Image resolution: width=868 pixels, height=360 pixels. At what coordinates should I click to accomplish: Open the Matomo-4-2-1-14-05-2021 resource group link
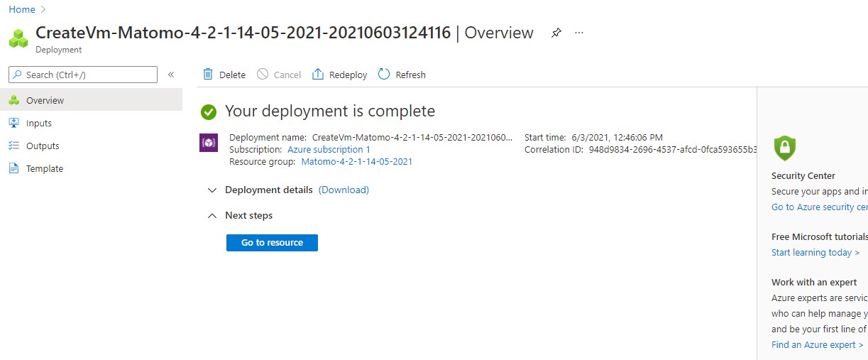click(356, 162)
